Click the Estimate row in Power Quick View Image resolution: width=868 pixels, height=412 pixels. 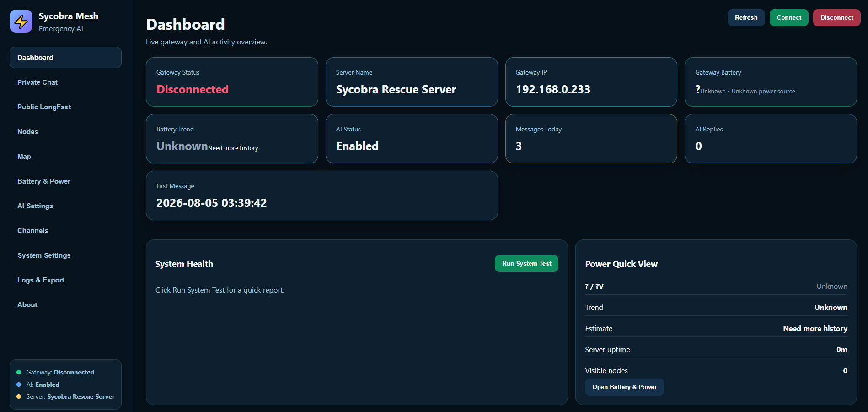point(716,328)
